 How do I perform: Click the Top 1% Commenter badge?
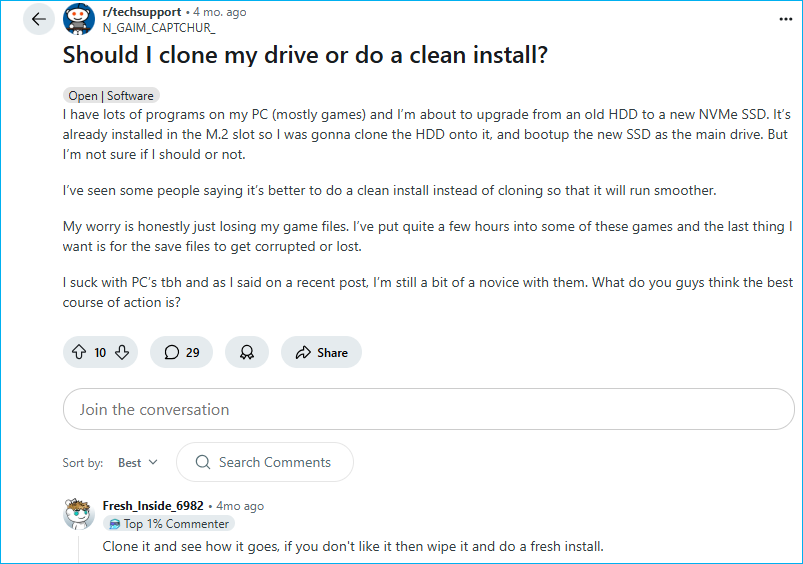tap(168, 524)
